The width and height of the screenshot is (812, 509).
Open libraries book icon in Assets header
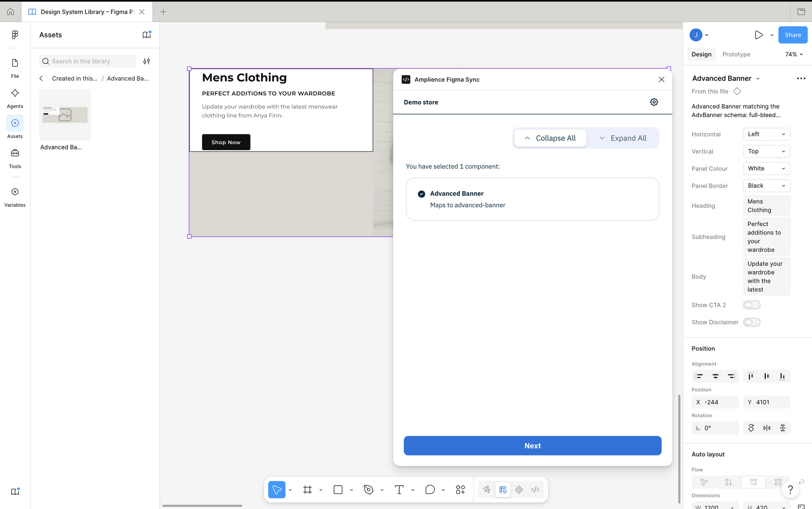pos(147,35)
